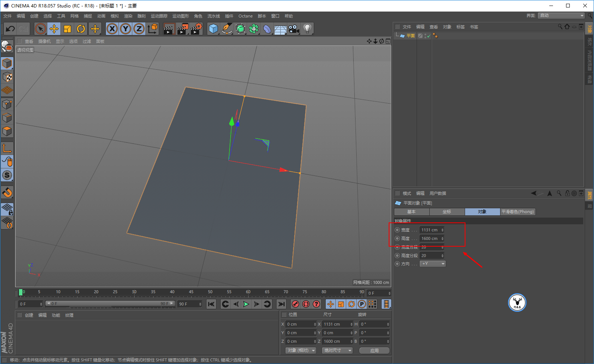Click the stepper arrows of the 高度 field

click(x=442, y=238)
